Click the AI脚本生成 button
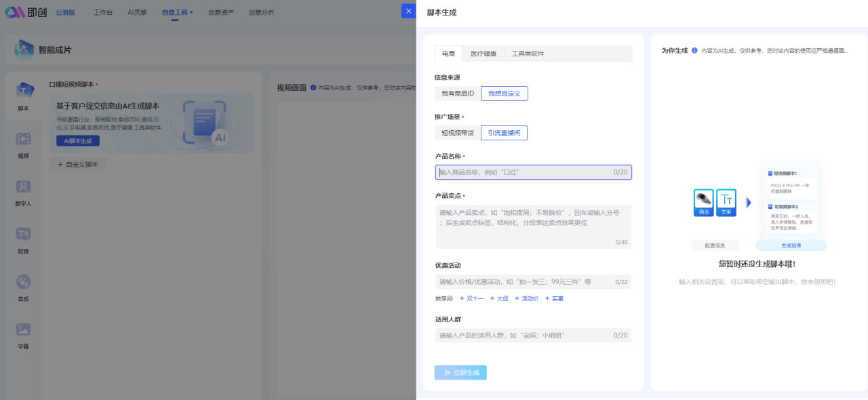868x400 pixels. 77,141
